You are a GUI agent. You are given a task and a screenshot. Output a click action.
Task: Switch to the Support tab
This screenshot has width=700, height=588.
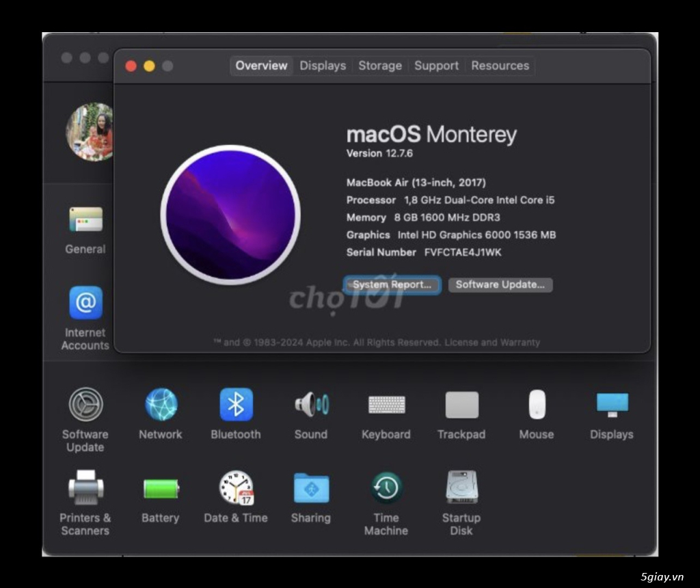tap(436, 66)
